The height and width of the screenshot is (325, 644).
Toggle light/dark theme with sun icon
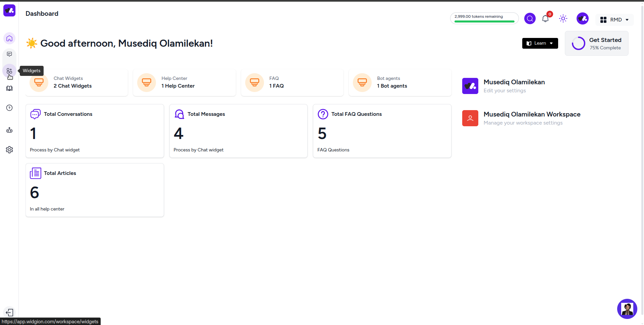tap(563, 18)
